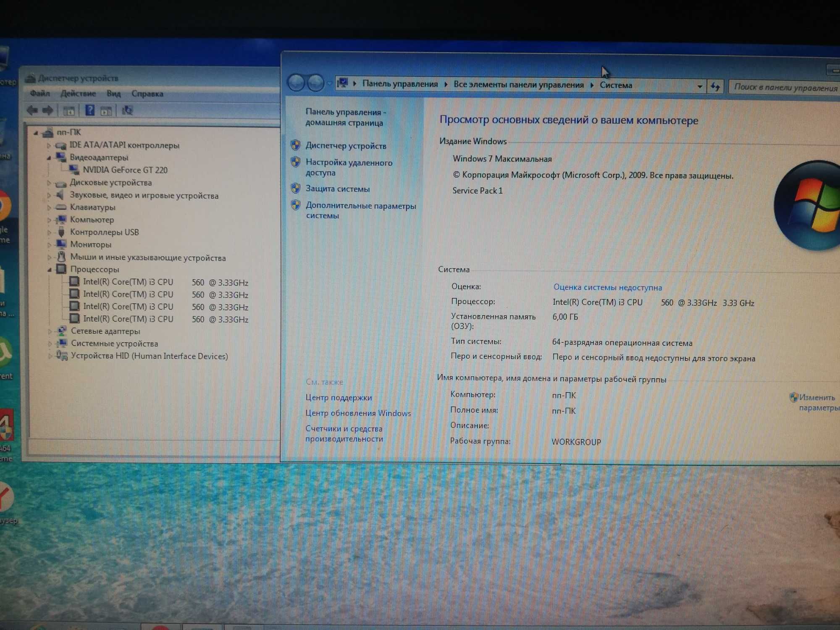Image resolution: width=840 pixels, height=630 pixels.
Task: Collapse the Видеоадаптеры node
Action: pyautogui.click(x=49, y=158)
